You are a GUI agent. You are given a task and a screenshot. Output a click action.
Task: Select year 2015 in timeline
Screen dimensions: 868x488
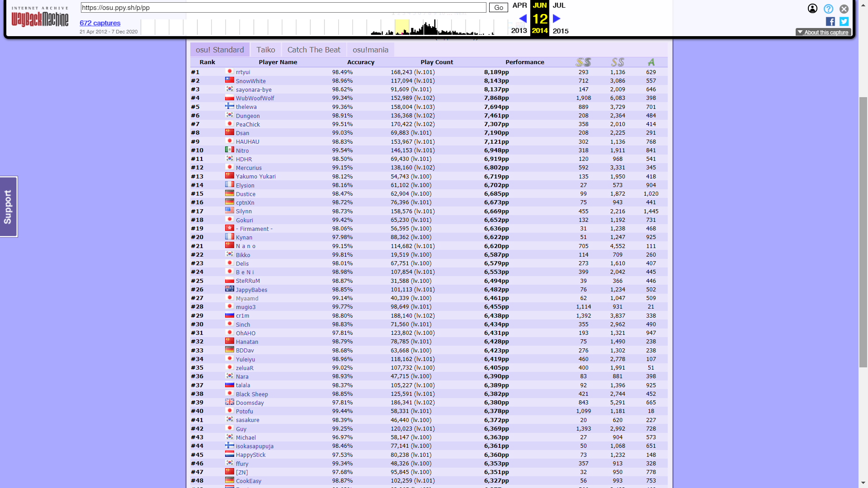tap(561, 31)
